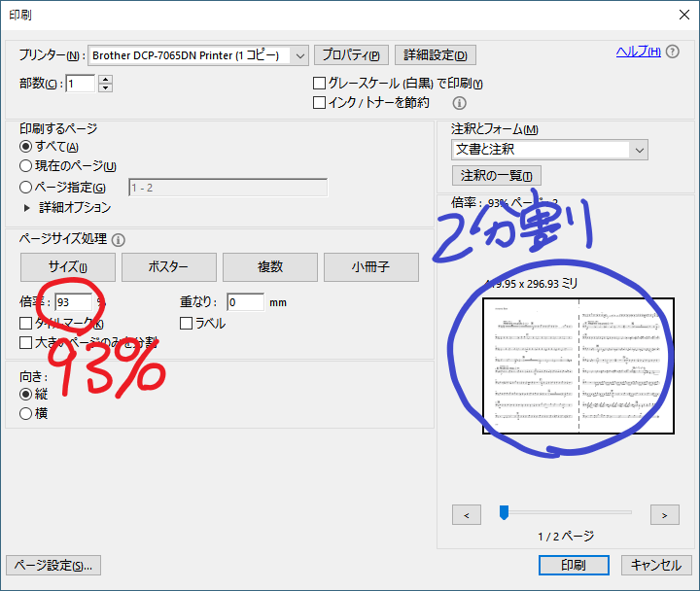Choose 横 orientation radio button
700x591 pixels.
pyautogui.click(x=26, y=414)
